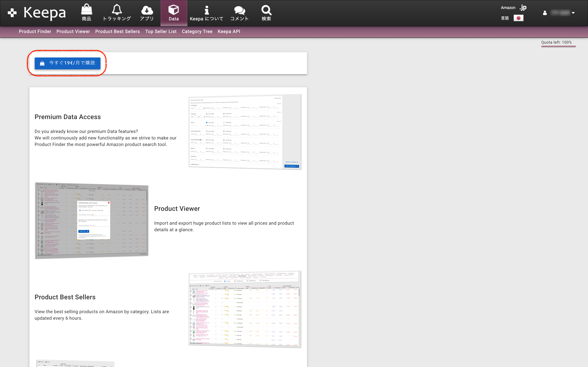The width and height of the screenshot is (588, 367).
Task: Click the 今すぐ19€/月で購読 subscribe button
Action: [67, 63]
